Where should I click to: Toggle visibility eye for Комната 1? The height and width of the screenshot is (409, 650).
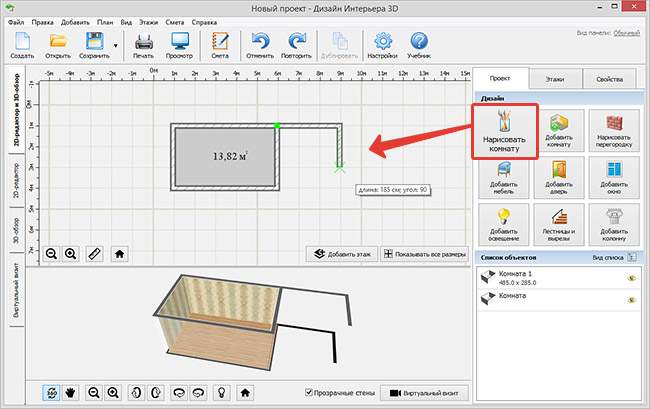631,277
